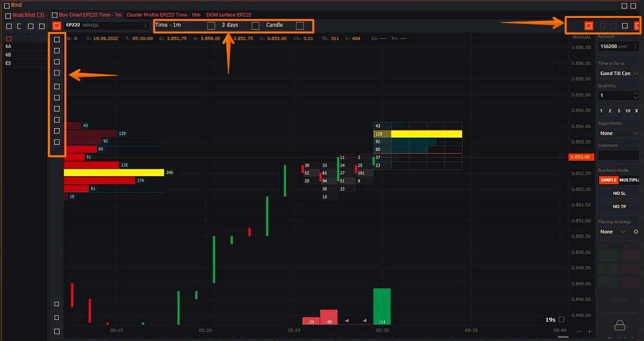The height and width of the screenshot is (341, 644).
Task: Expand the Candle chart style dropdown
Action: 299,25
